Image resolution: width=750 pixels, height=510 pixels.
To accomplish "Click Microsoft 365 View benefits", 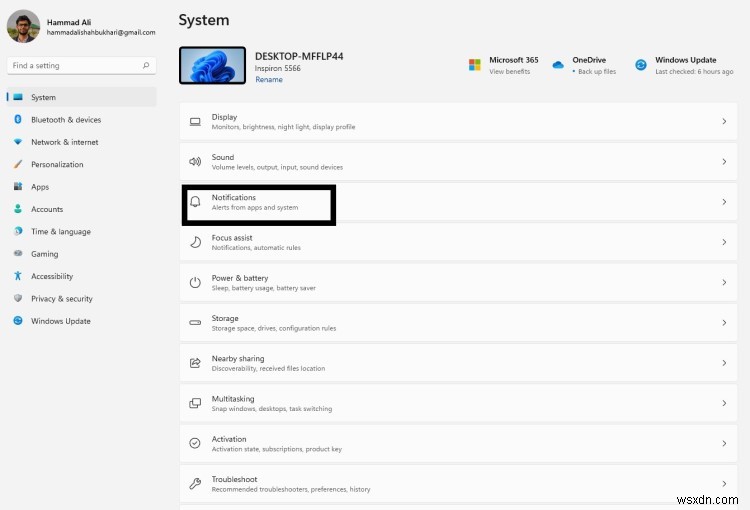I will pyautogui.click(x=509, y=71).
